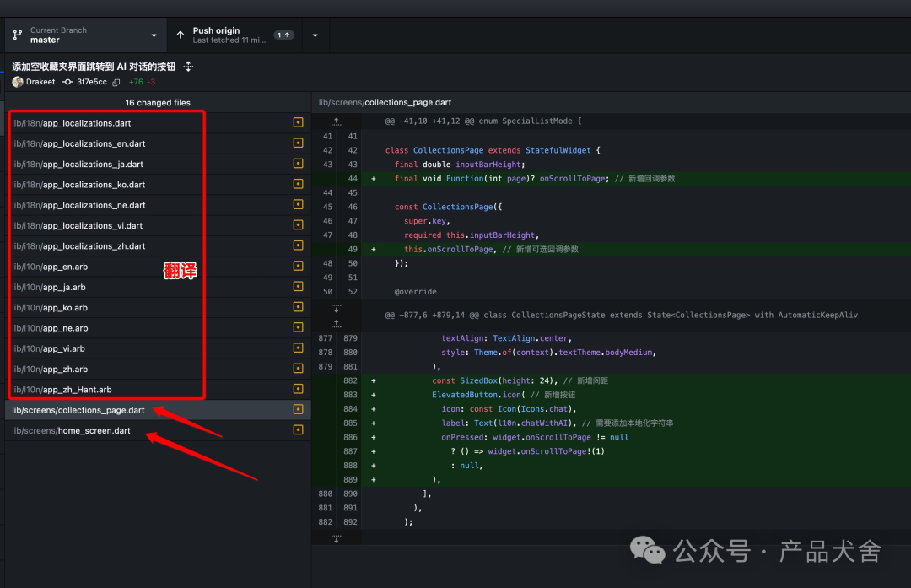Expand diff downward below line 892
This screenshot has width=911, height=588.
[337, 538]
